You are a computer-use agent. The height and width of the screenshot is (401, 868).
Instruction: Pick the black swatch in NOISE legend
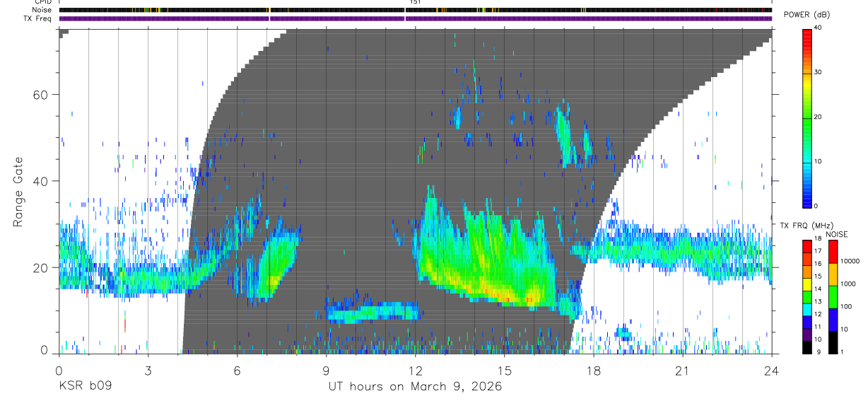833,342
